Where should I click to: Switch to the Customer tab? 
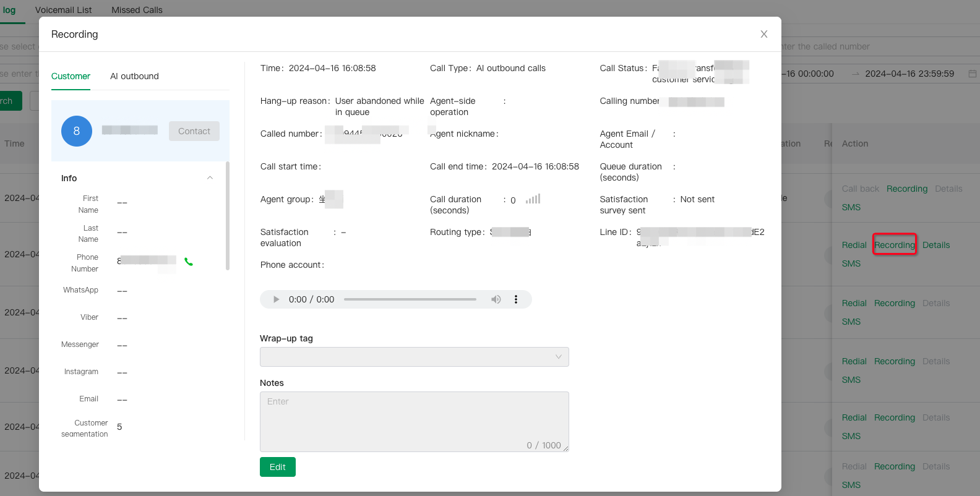click(71, 76)
